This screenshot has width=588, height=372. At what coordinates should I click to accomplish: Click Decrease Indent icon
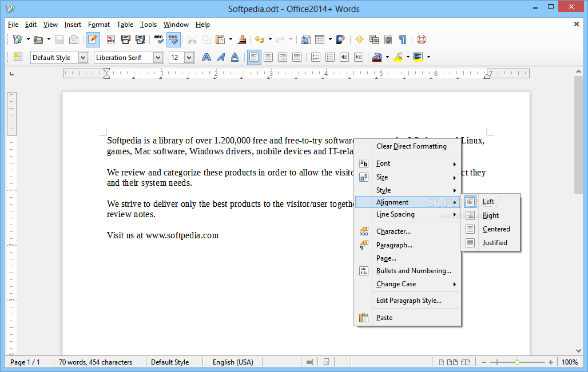coord(344,57)
